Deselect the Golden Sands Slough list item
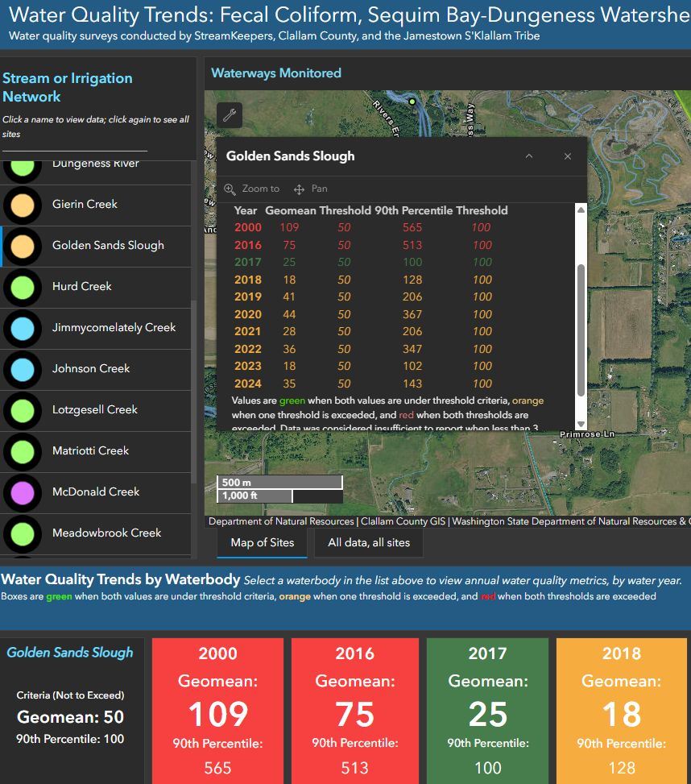This screenshot has height=784, width=691. [108, 246]
